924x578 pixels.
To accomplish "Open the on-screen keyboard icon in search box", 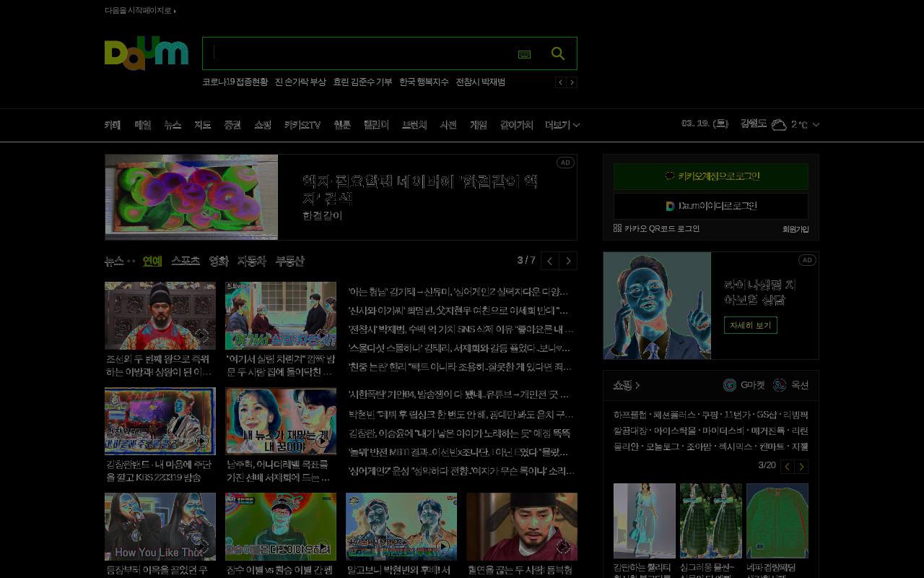I will (x=525, y=54).
